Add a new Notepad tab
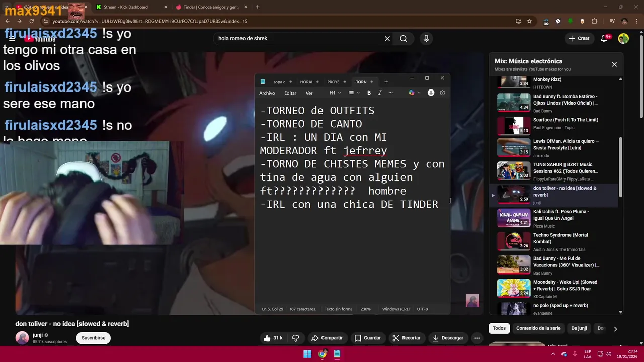The width and height of the screenshot is (644, 362). pyautogui.click(x=386, y=82)
